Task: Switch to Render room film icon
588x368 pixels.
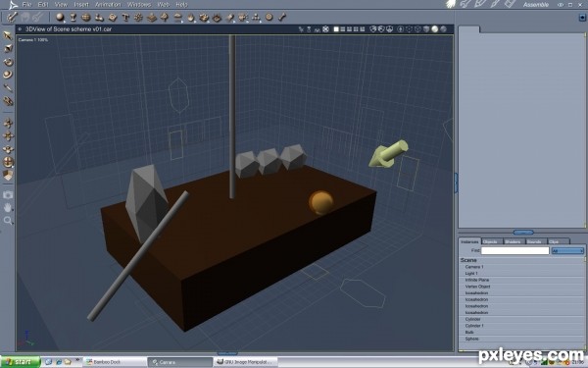Action: click(x=510, y=4)
